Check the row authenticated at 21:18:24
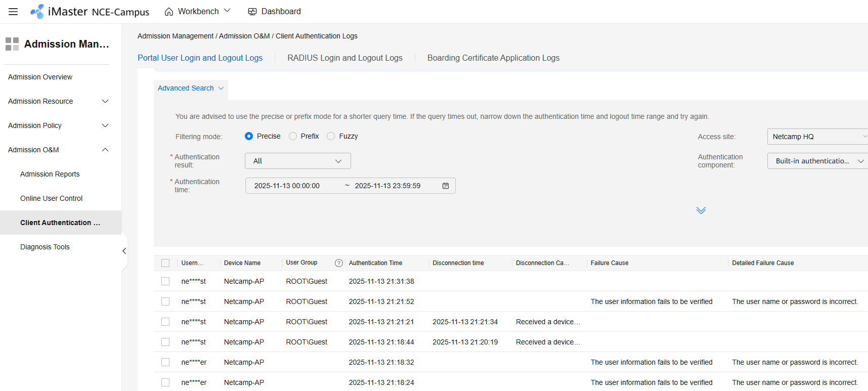Image resolution: width=868 pixels, height=391 pixels. [165, 382]
